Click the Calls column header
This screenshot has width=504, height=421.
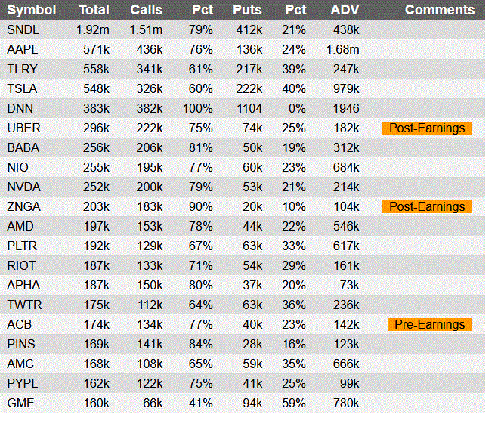coord(146,10)
